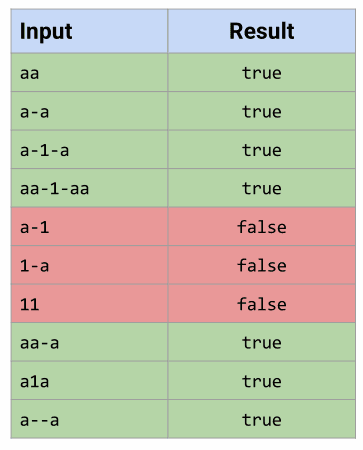Screen dimensions: 363x450
Task: Select the 'a1a' input cell
Action: 89,381
